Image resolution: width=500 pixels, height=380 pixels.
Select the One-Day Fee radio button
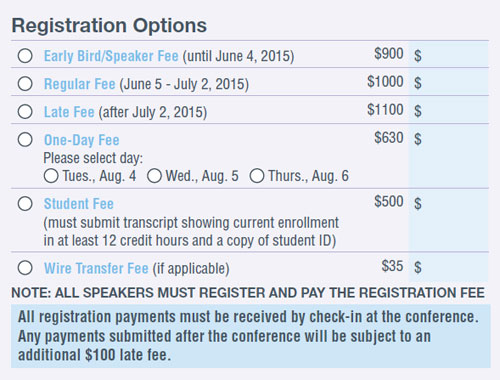(25, 140)
